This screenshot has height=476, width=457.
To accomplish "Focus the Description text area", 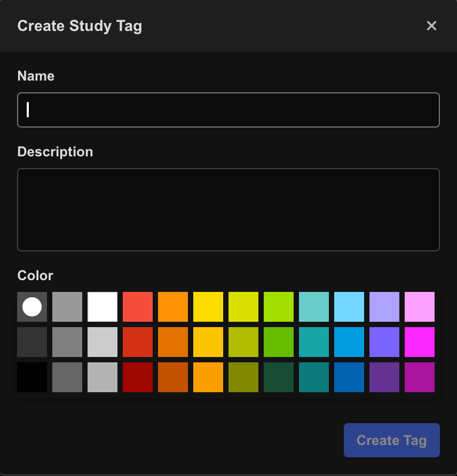I will [x=228, y=210].
